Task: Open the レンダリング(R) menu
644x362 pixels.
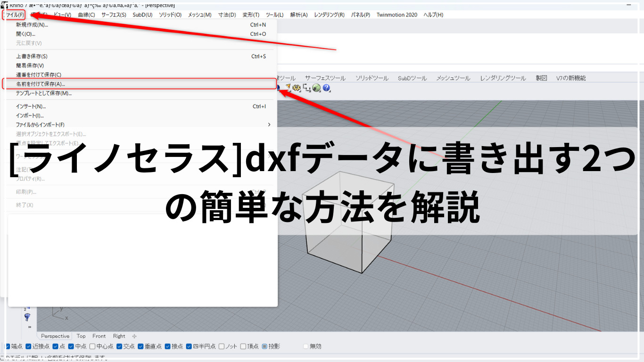Action: 329,15
